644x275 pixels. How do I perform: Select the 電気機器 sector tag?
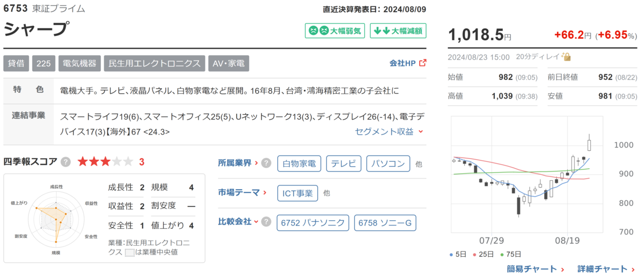tap(78, 63)
